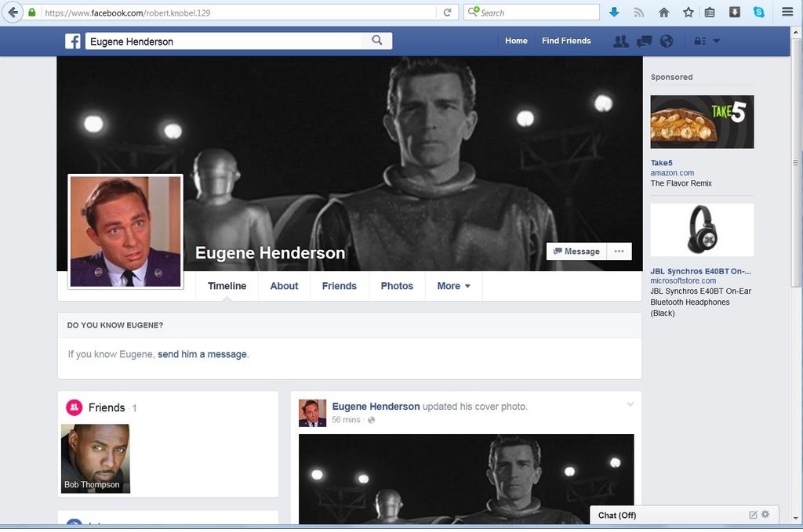Open the Photos tab

[x=397, y=286]
